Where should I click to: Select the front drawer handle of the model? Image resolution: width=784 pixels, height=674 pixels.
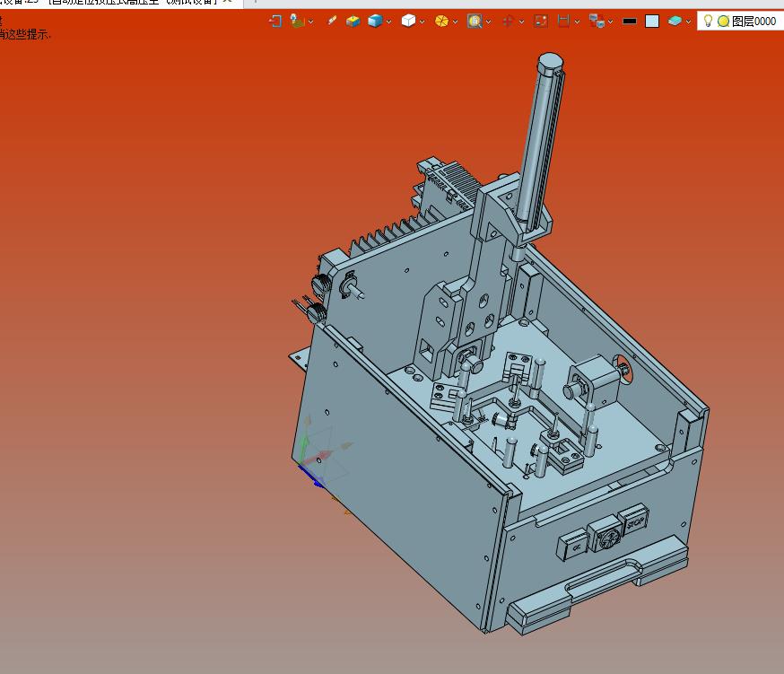coord(598,583)
